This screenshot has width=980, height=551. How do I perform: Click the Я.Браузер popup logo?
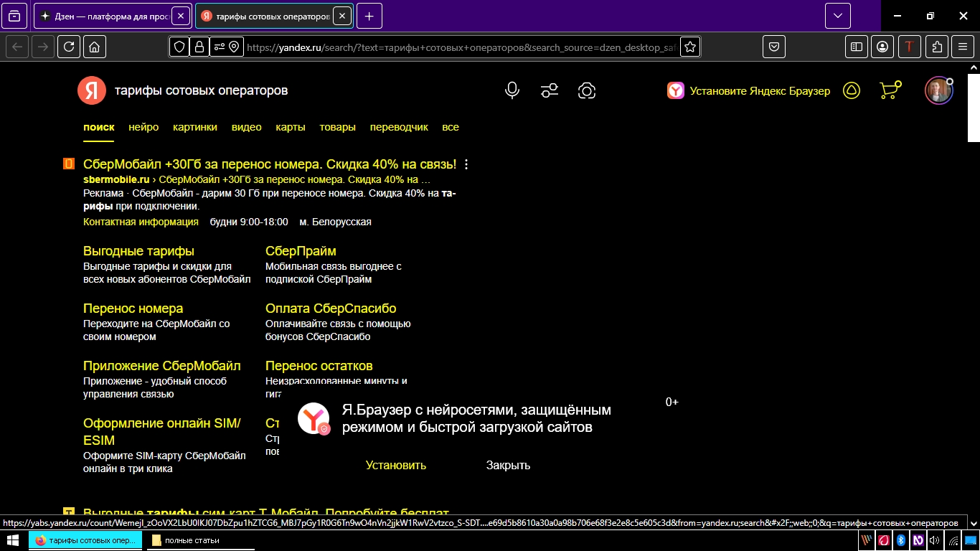point(314,418)
